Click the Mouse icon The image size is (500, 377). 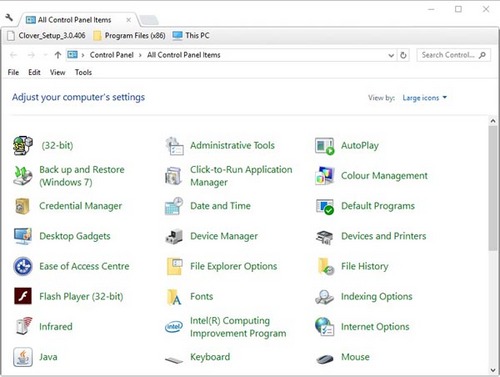point(324,359)
